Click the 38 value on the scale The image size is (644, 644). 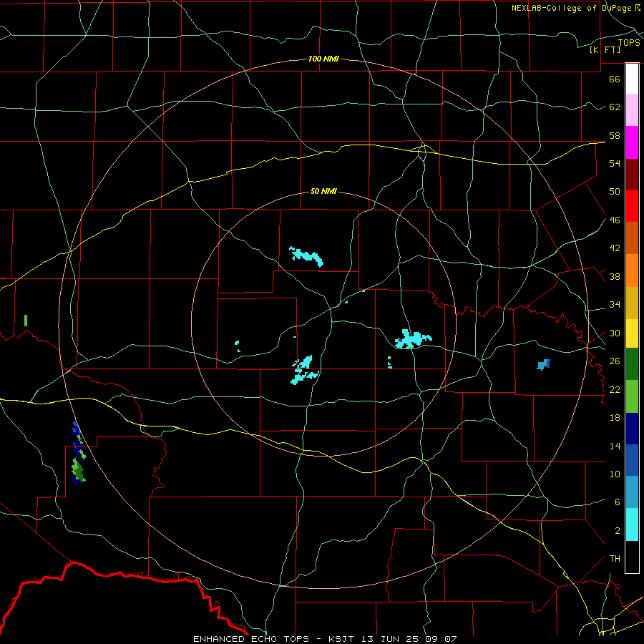click(x=615, y=276)
